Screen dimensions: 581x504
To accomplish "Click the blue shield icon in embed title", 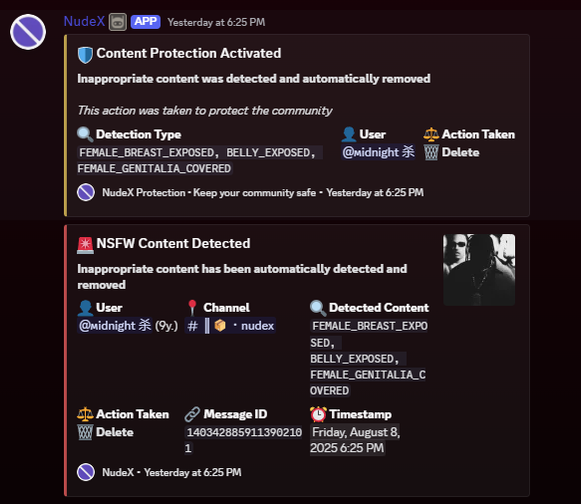I will 85,55.
